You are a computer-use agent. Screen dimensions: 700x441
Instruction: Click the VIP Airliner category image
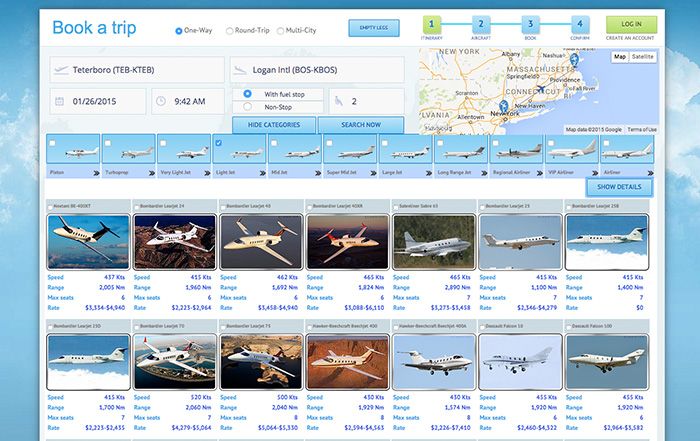coord(571,149)
